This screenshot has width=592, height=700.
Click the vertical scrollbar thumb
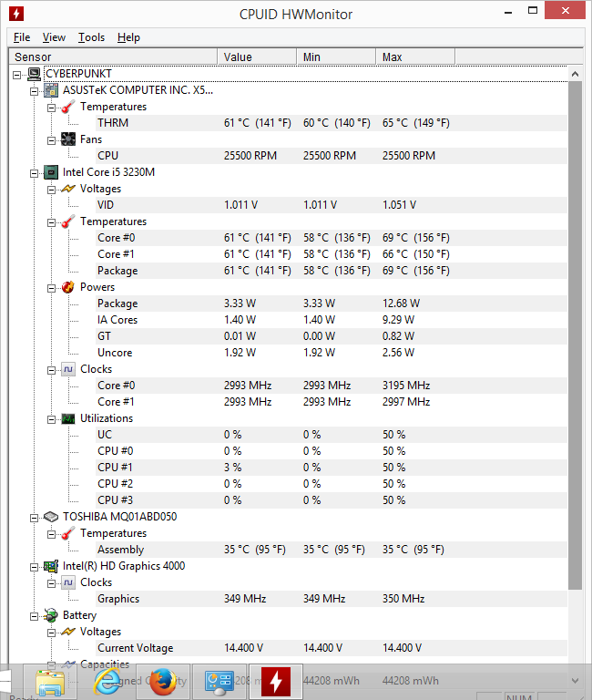tap(575, 335)
